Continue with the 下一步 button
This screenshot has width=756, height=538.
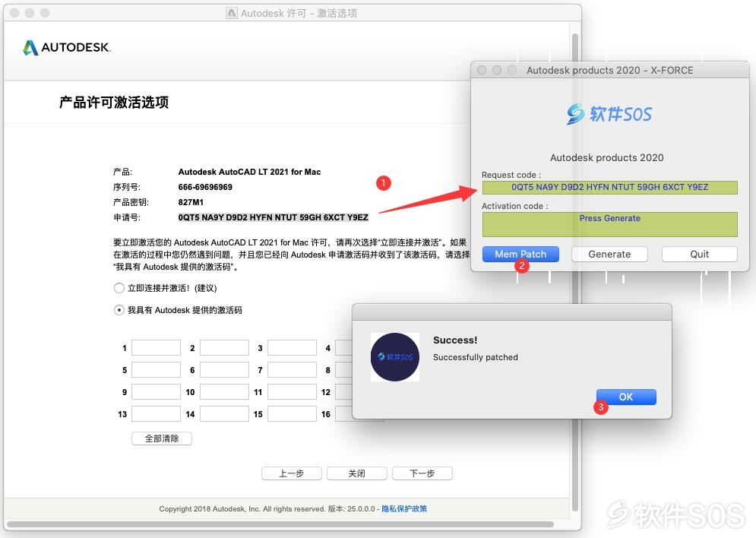[422, 473]
